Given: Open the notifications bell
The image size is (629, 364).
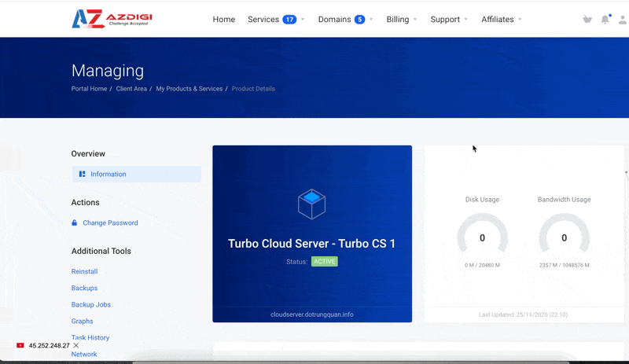Looking at the screenshot, I should point(605,20).
